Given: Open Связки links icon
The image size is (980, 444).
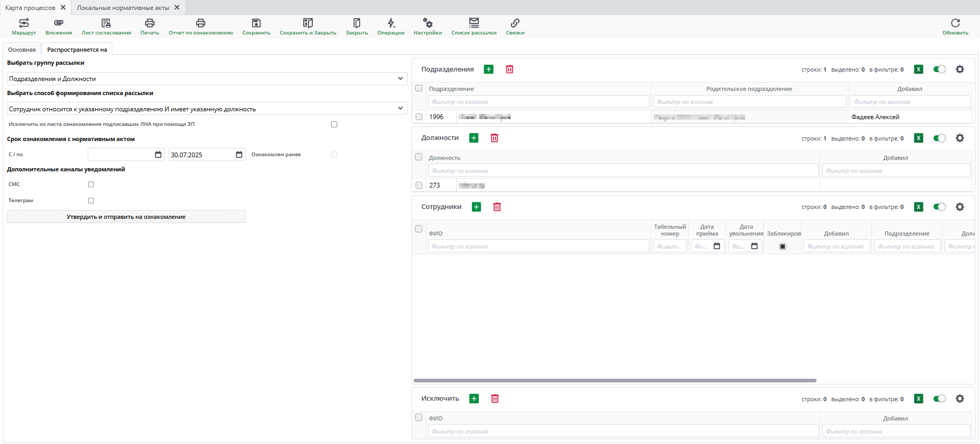Looking at the screenshot, I should tap(515, 23).
